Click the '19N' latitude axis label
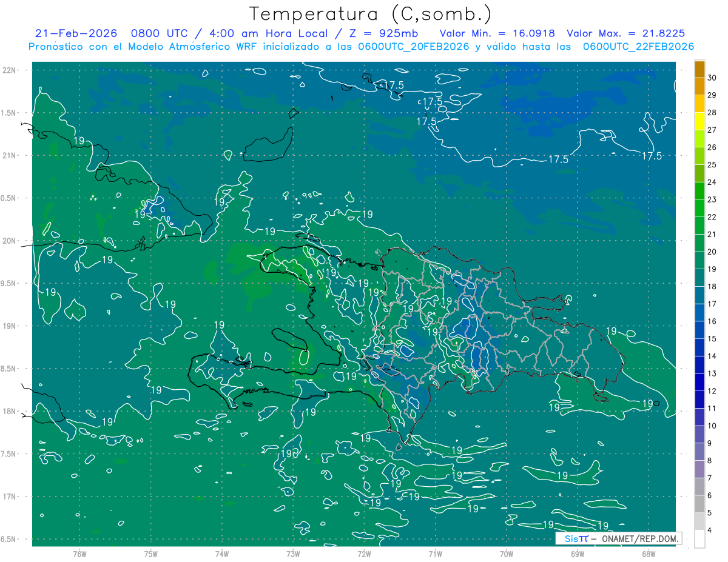Screen dimensions: 728x562 point(9,326)
